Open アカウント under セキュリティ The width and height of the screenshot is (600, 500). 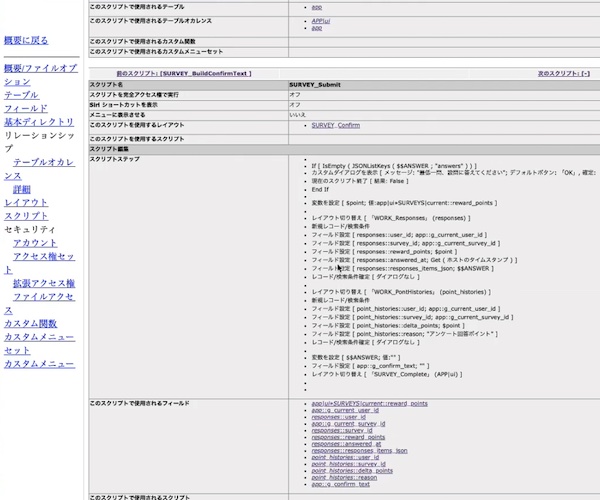[x=35, y=243]
